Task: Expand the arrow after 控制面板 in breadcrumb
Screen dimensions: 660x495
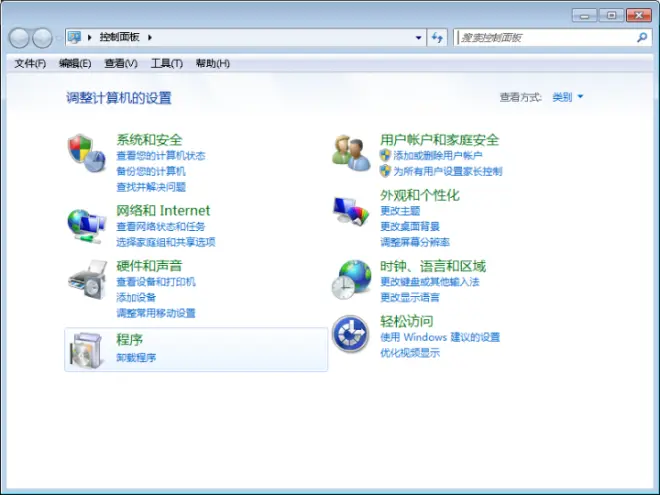Action: [150, 37]
